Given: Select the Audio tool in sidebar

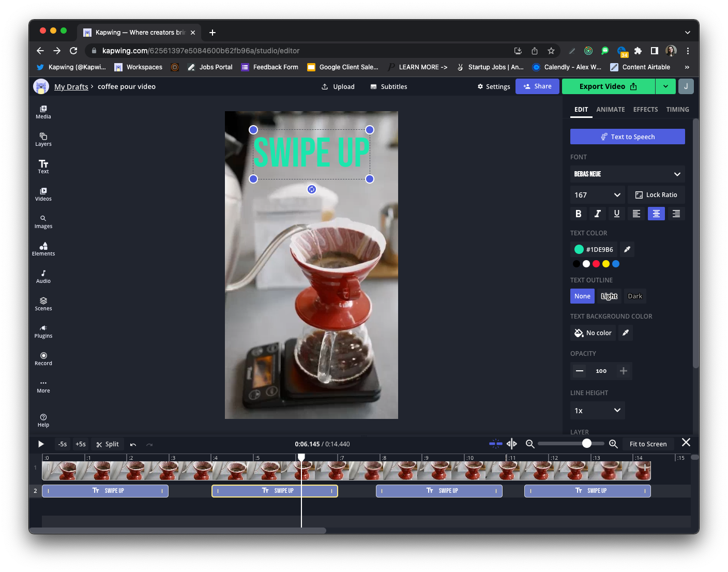Looking at the screenshot, I should 43,276.
